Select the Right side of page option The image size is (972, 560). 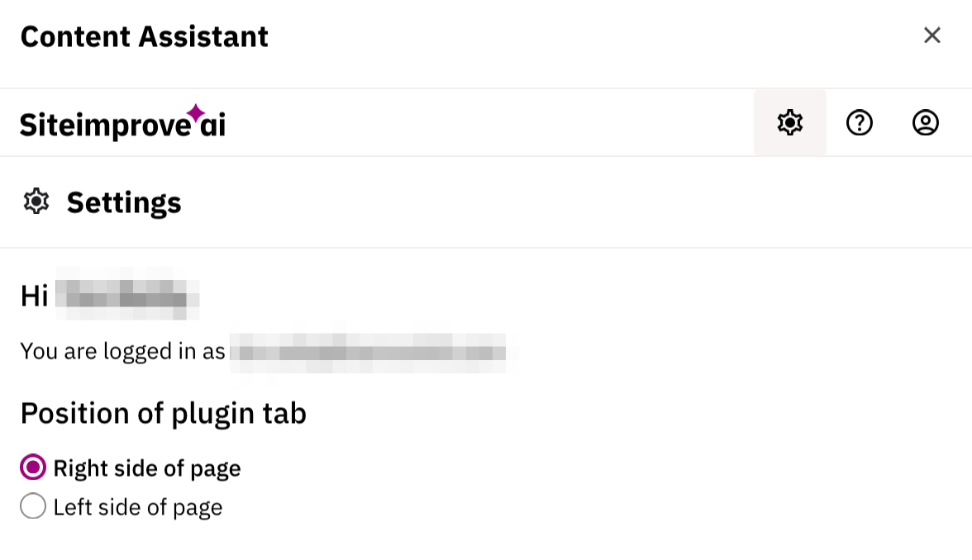pos(31,467)
